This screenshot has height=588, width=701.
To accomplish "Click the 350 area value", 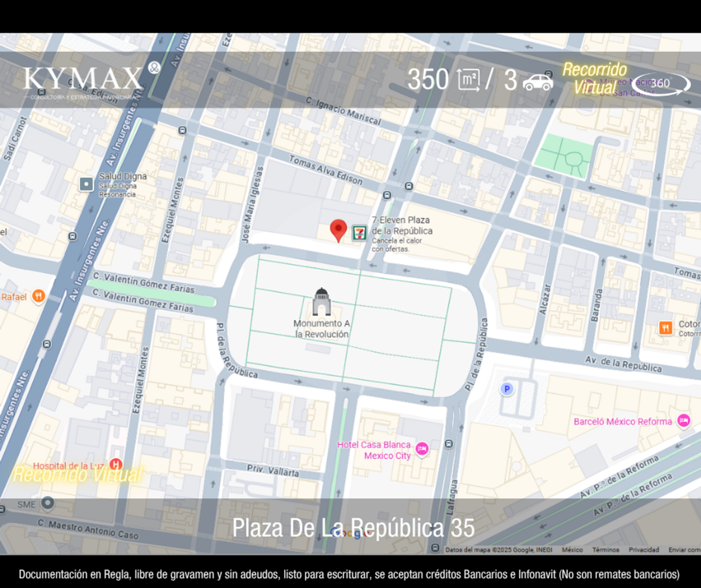I will 428,80.
